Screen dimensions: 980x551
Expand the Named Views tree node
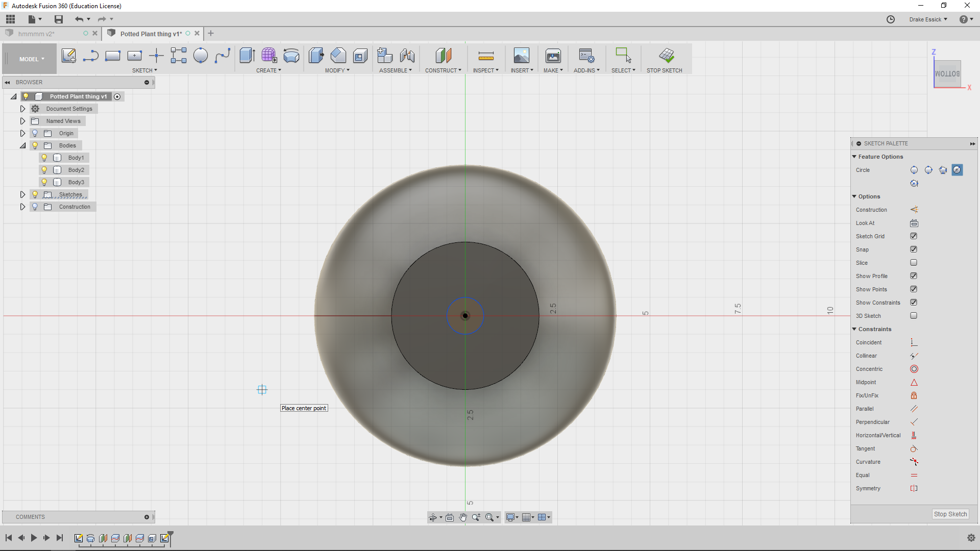coord(22,121)
